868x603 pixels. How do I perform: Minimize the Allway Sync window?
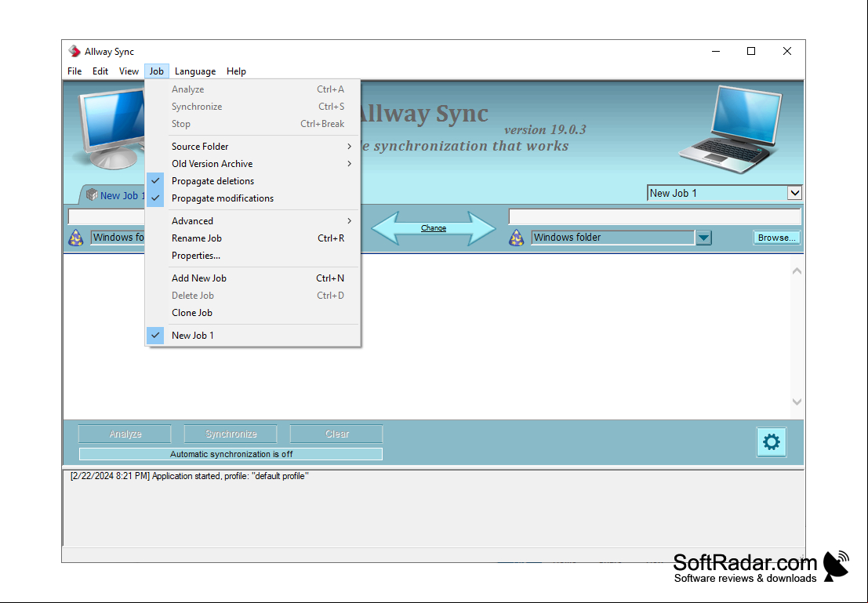click(x=716, y=52)
